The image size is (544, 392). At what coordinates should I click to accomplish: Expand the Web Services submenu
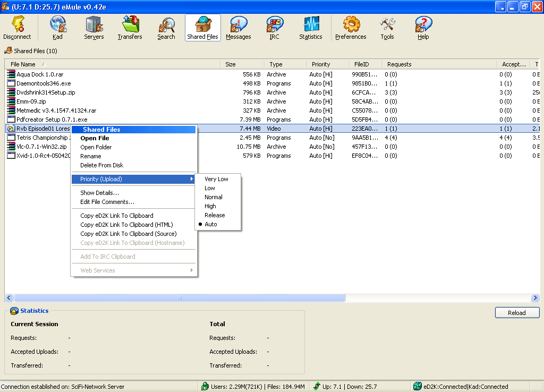pos(133,270)
